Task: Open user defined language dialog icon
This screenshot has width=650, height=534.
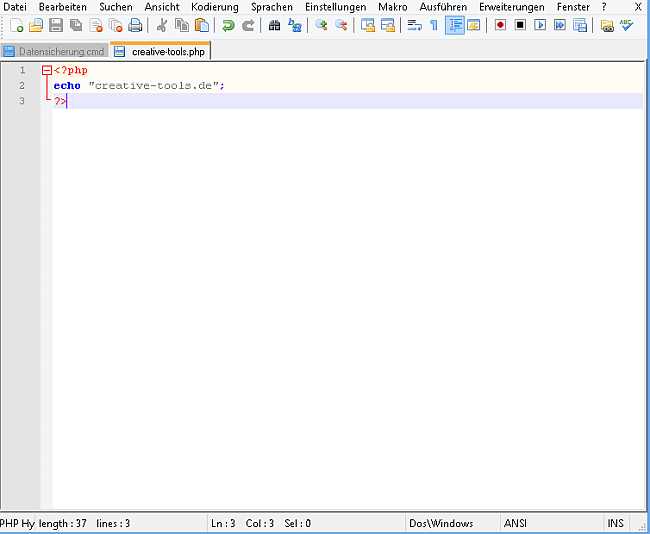Action: pyautogui.click(x=474, y=25)
